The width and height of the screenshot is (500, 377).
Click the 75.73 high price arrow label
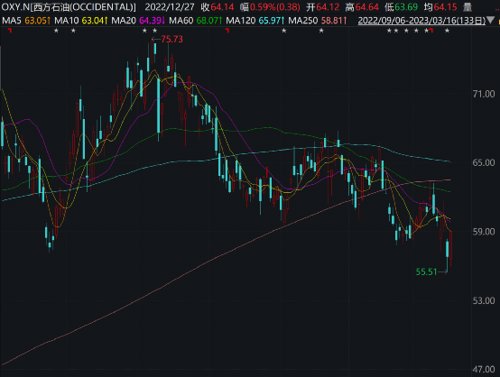[168, 39]
